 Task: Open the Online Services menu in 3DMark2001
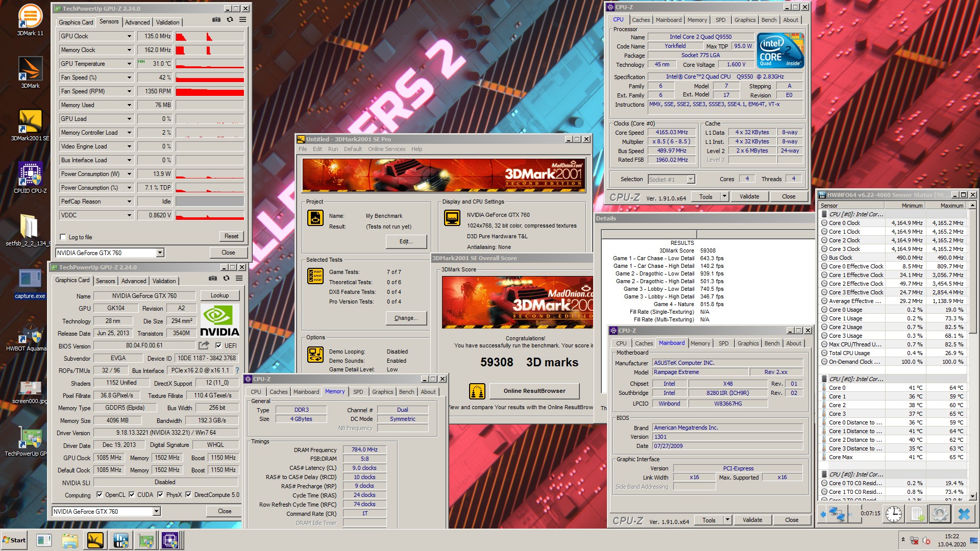click(386, 149)
